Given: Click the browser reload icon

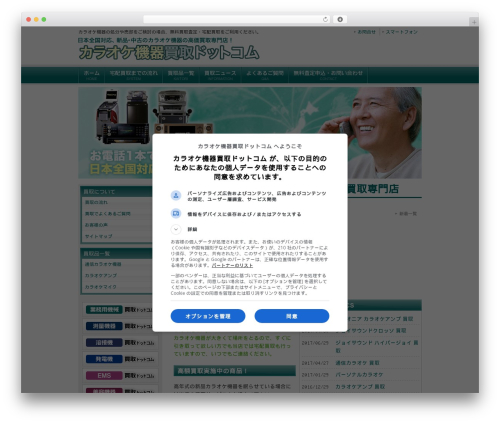Looking at the screenshot, I should coord(325,19).
